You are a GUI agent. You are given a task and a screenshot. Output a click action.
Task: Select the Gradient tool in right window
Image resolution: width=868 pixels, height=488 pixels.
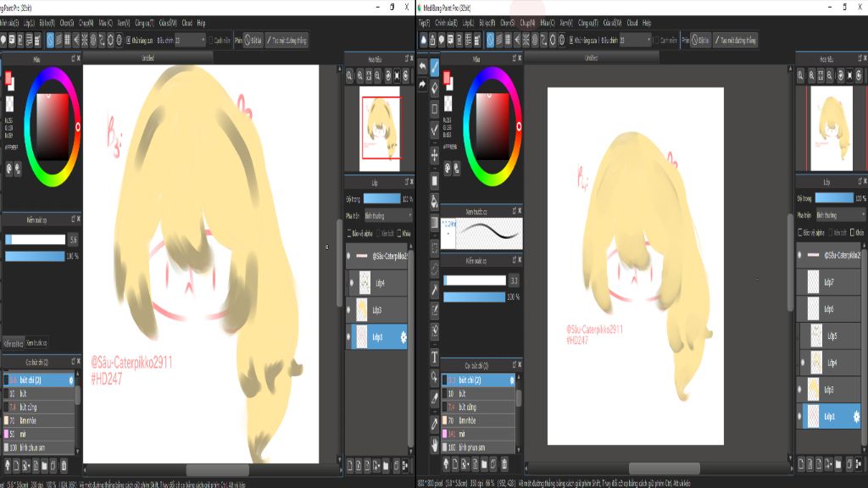click(435, 224)
